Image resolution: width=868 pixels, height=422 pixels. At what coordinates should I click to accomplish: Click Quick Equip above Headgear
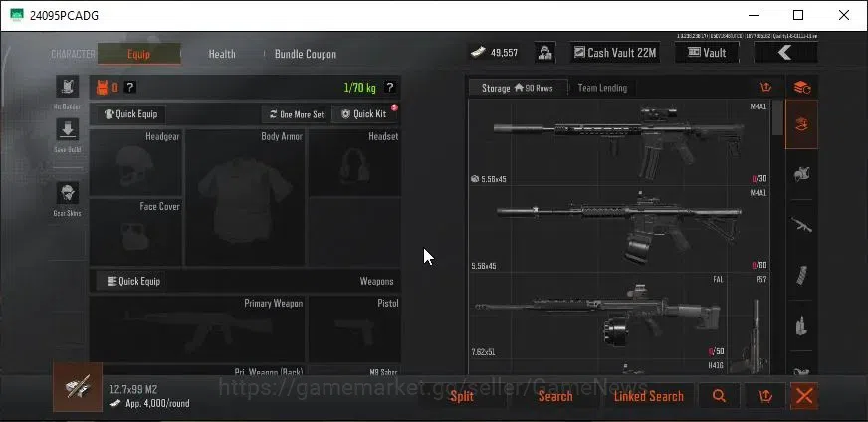coord(131,114)
